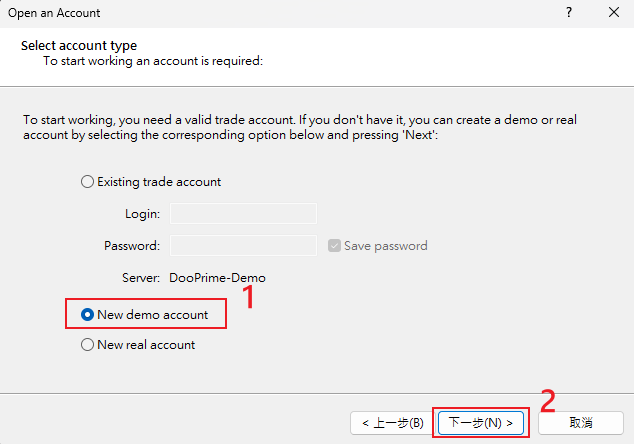Select the Existing trade account option
The width and height of the screenshot is (634, 444).
[86, 182]
